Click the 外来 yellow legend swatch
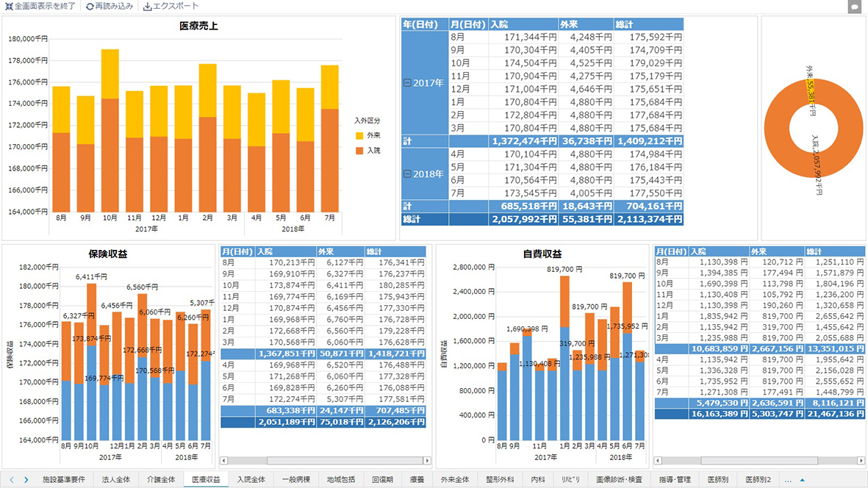 pos(359,136)
